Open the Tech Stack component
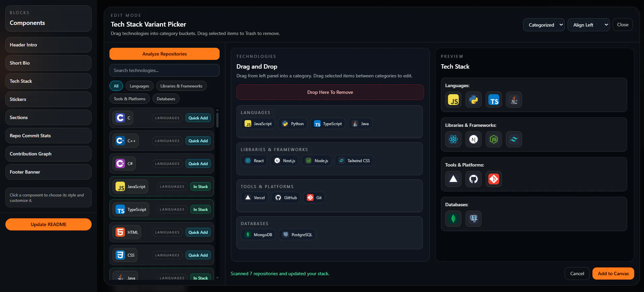Viewport: 644px width, 292px height. tap(49, 81)
